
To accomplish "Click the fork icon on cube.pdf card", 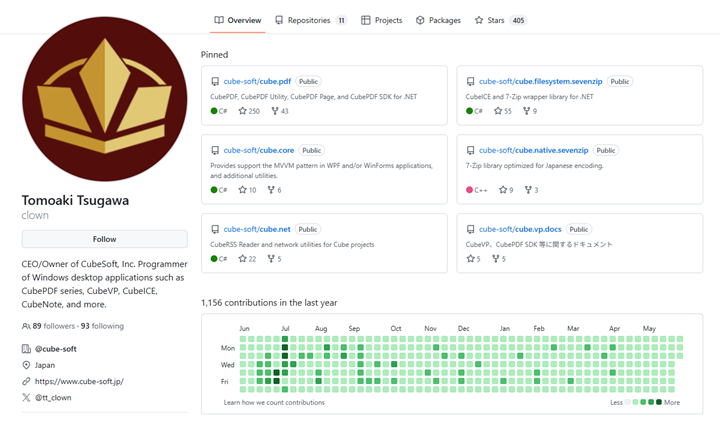I will point(275,111).
